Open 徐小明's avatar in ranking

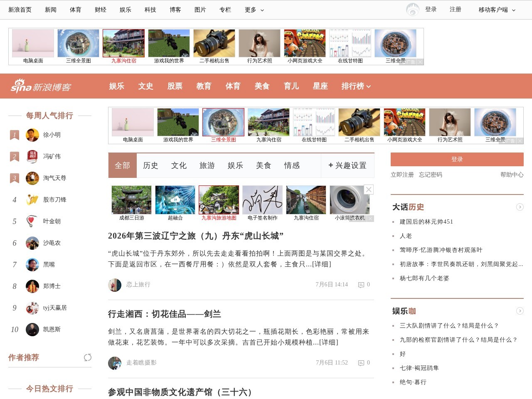pos(32,135)
